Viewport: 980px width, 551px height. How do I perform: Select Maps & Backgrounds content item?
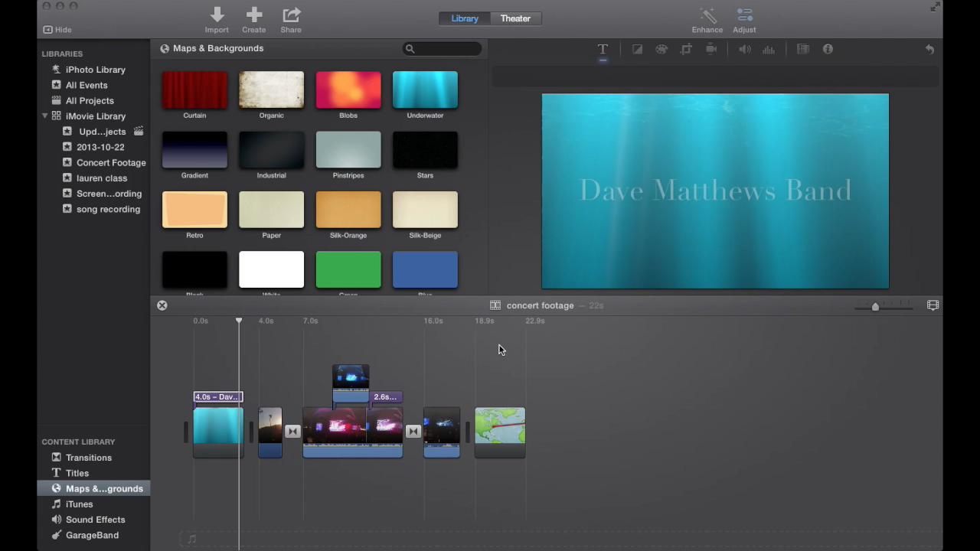(93, 488)
